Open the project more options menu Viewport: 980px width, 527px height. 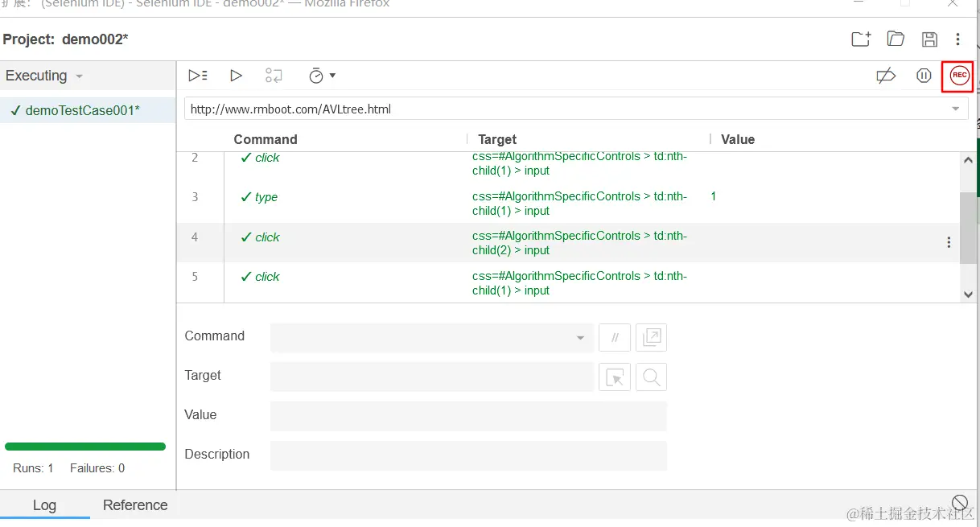tap(957, 39)
